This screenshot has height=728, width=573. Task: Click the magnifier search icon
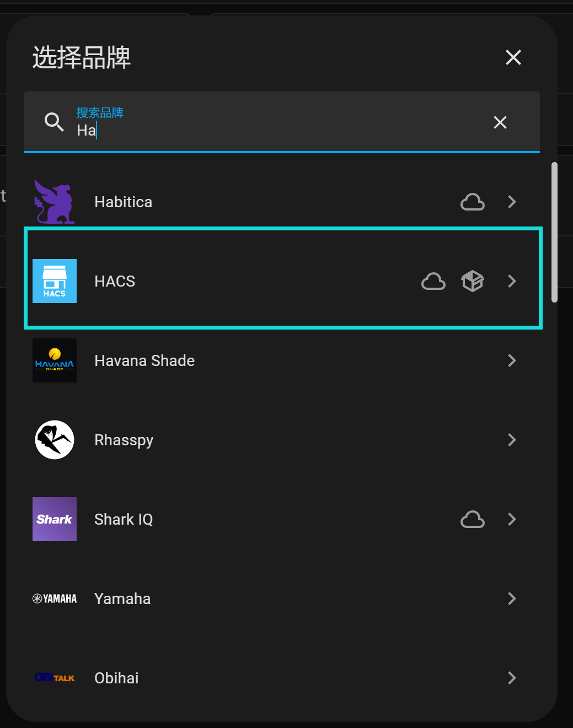(x=53, y=122)
